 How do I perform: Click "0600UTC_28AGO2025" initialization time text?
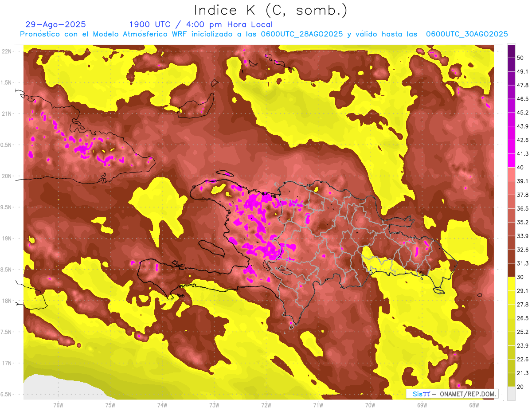(x=302, y=34)
